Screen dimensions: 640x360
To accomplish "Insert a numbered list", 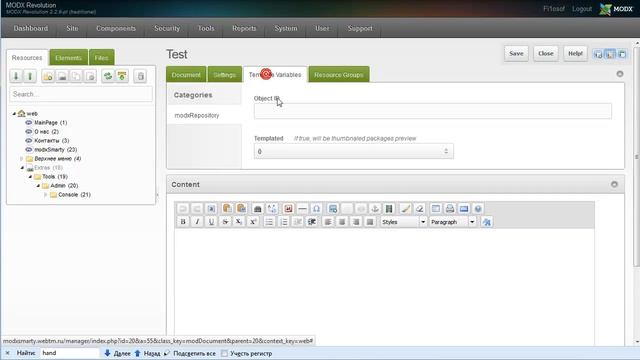I will 283,222.
